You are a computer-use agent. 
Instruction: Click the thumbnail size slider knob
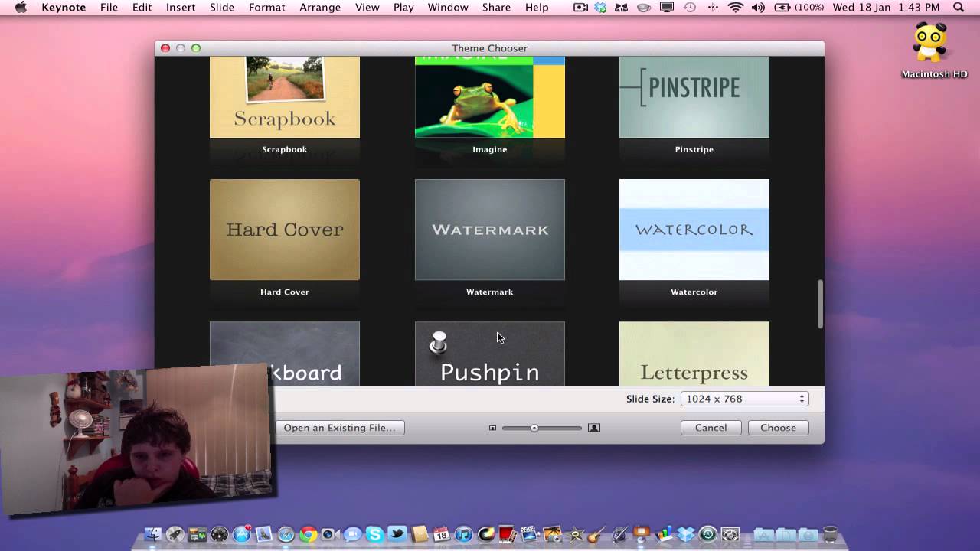[534, 428]
